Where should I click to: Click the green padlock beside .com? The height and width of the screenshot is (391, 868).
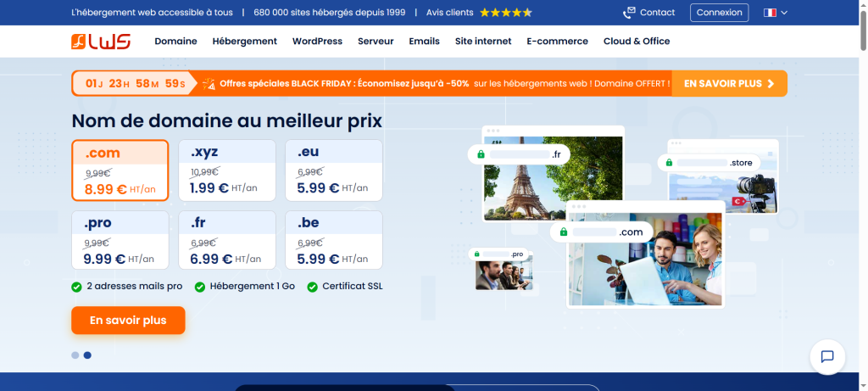point(563,232)
